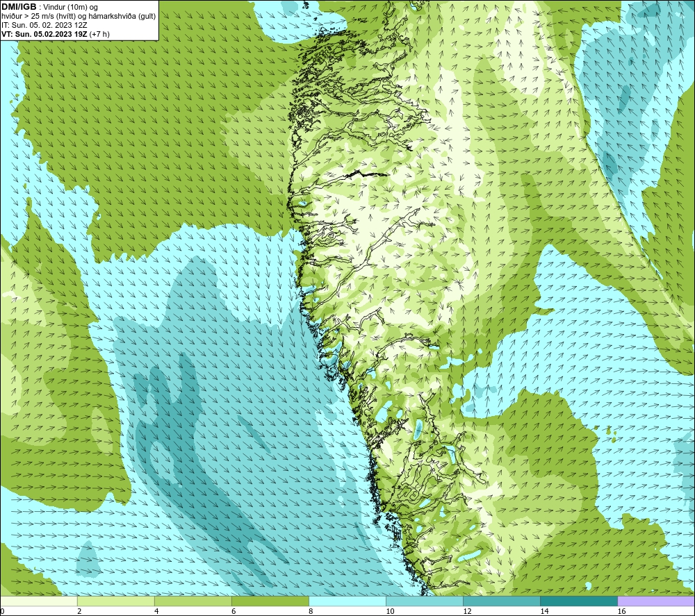This screenshot has width=695, height=616.
Task: Select the 8–10 m/s pale cyan legend swatch
Action: pos(347,601)
